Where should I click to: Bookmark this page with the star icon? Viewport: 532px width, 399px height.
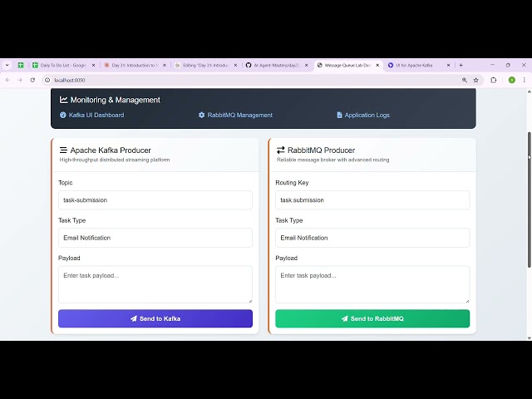476,80
